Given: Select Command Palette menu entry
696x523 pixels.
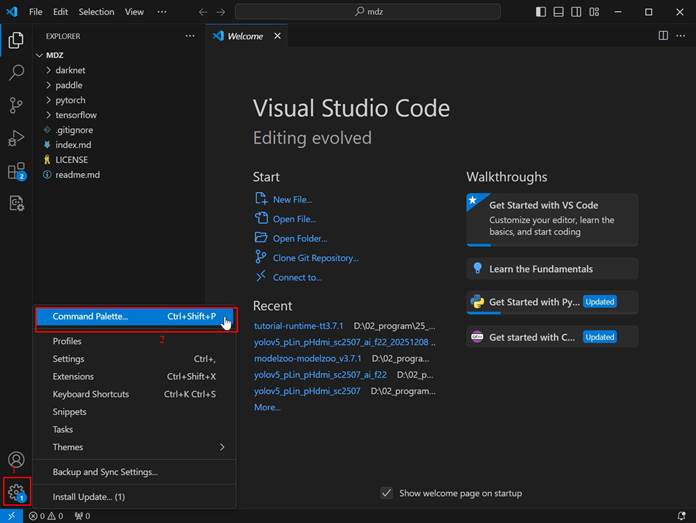Looking at the screenshot, I should [135, 317].
